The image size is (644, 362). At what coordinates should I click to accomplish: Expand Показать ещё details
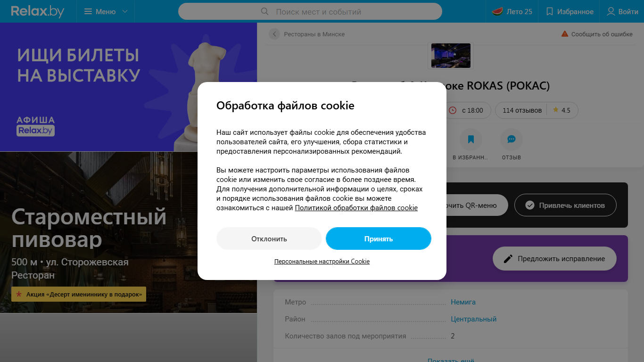tap(451, 360)
